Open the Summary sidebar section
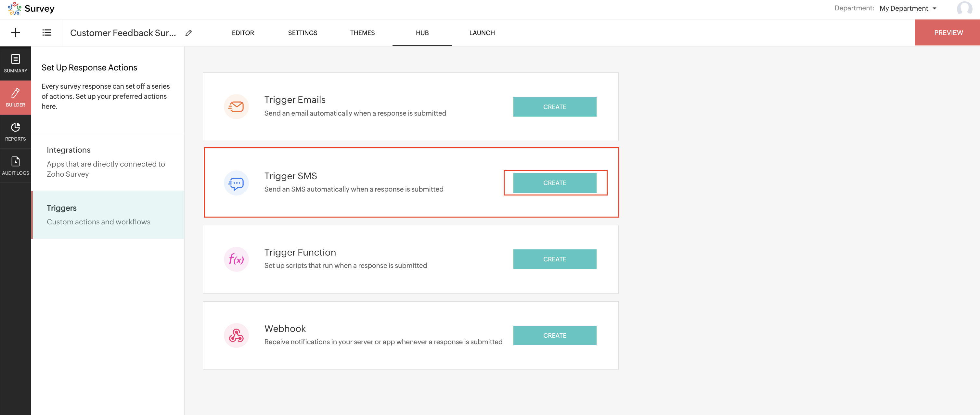Viewport: 980px width, 415px height. [x=16, y=63]
